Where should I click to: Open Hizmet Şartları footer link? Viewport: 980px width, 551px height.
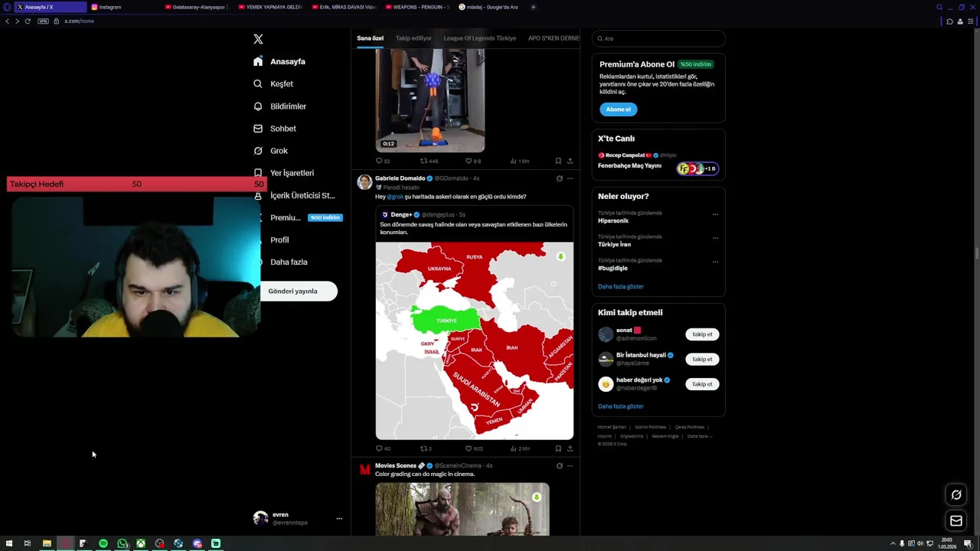coord(612,427)
